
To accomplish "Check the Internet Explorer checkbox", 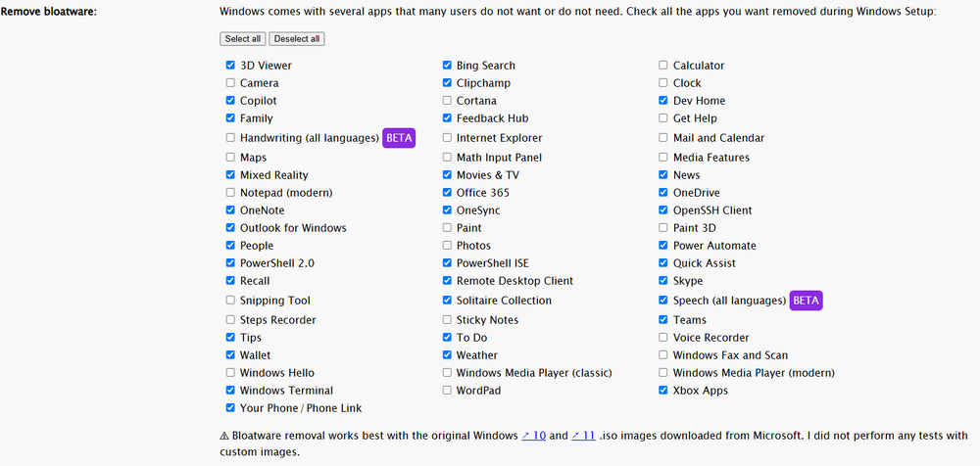I will pyautogui.click(x=447, y=137).
